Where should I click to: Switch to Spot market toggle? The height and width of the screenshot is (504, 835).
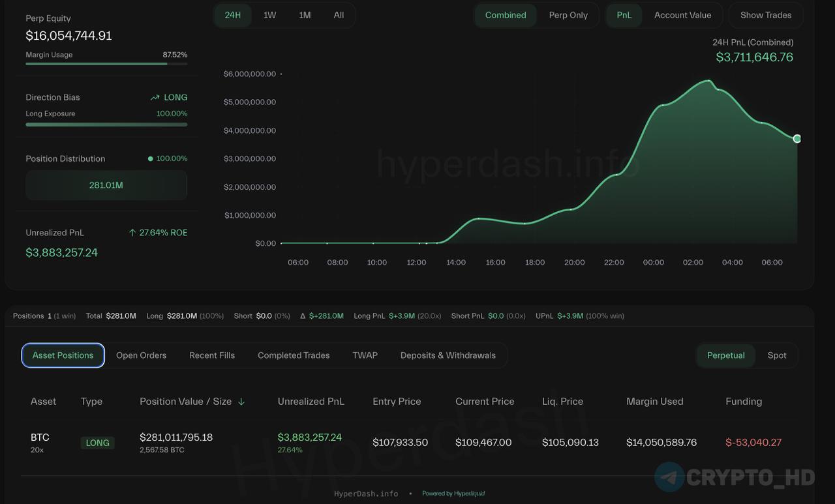(777, 355)
